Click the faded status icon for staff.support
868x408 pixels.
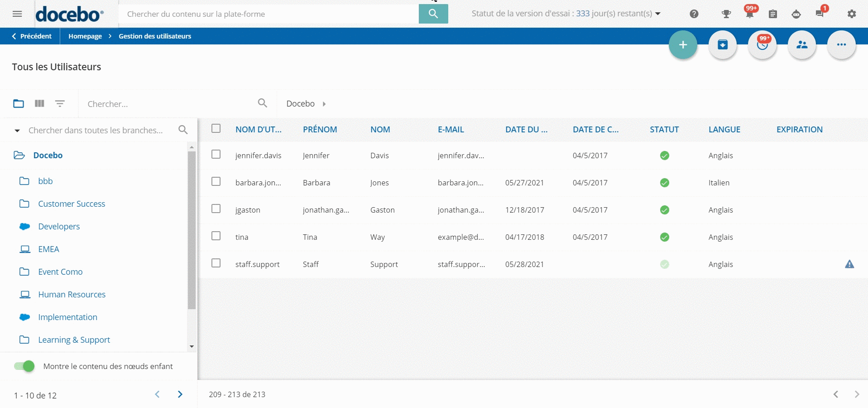point(664,264)
